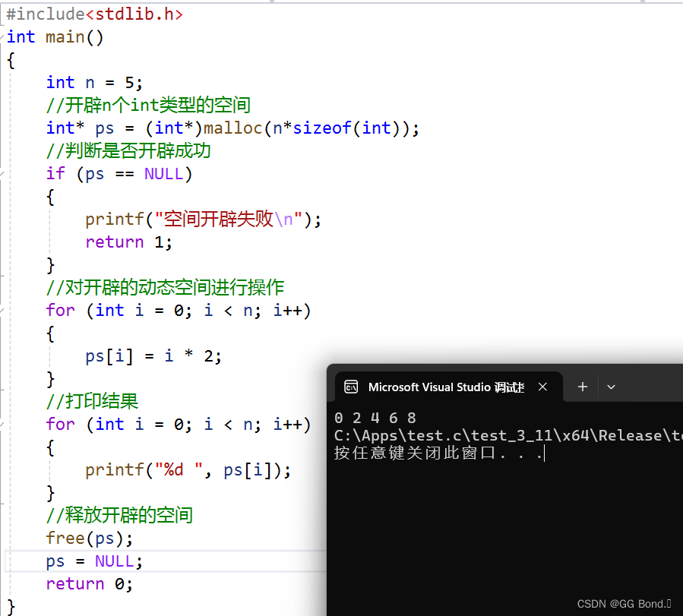Close the Visual Studio debug console tab
This screenshot has width=683, height=616.
(542, 387)
